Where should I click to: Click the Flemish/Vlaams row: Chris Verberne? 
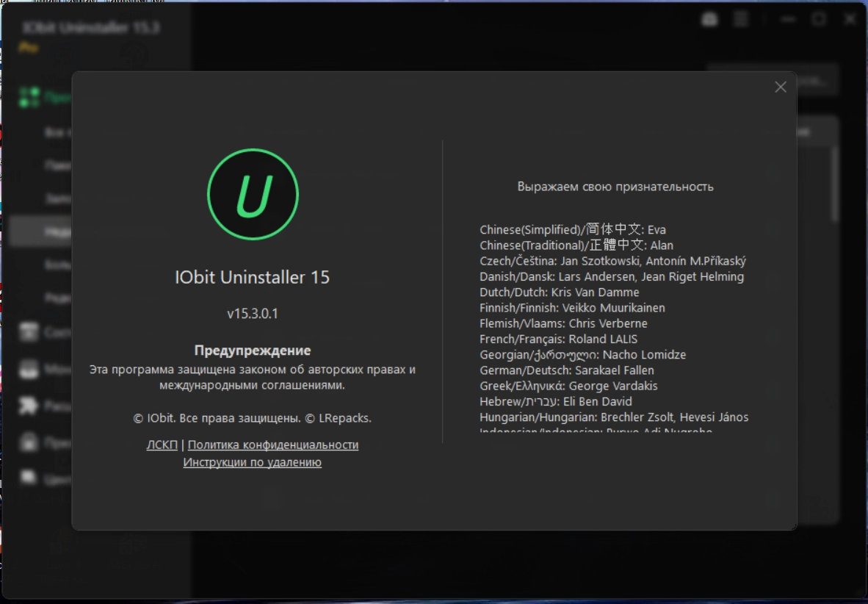[563, 323]
